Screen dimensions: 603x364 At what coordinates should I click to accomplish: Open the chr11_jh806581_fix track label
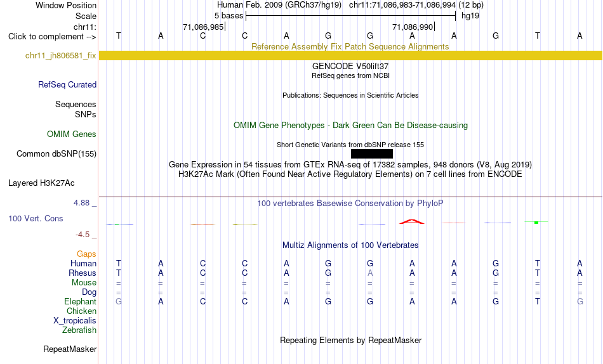pos(61,55)
